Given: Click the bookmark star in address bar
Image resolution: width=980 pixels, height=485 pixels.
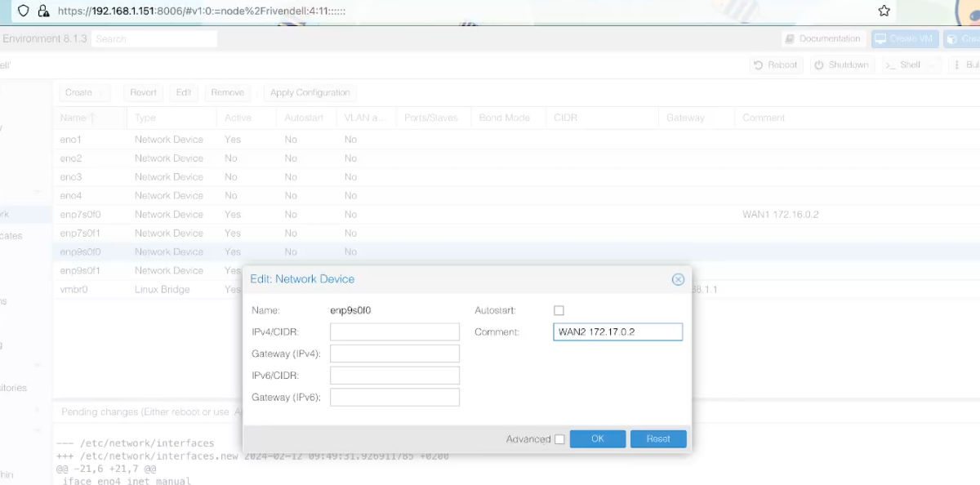Looking at the screenshot, I should [x=884, y=11].
